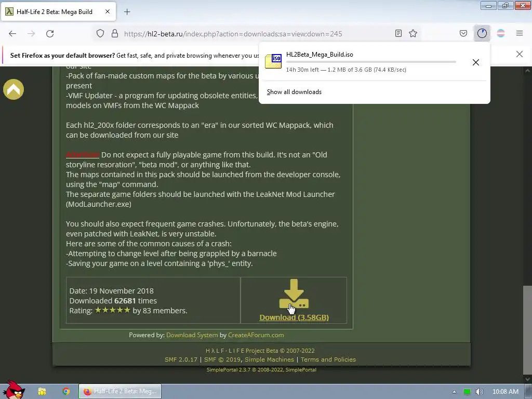Save page to Pocket
532x399 pixels.
point(463,33)
